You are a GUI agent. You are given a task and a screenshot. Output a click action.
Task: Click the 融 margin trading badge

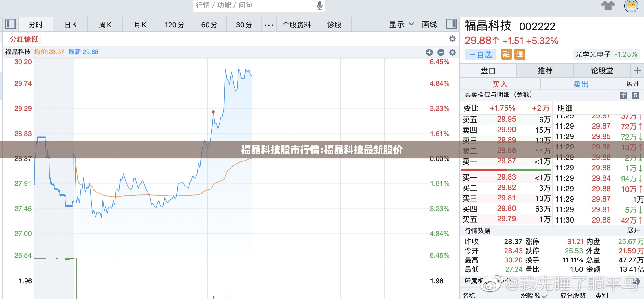click(x=506, y=54)
